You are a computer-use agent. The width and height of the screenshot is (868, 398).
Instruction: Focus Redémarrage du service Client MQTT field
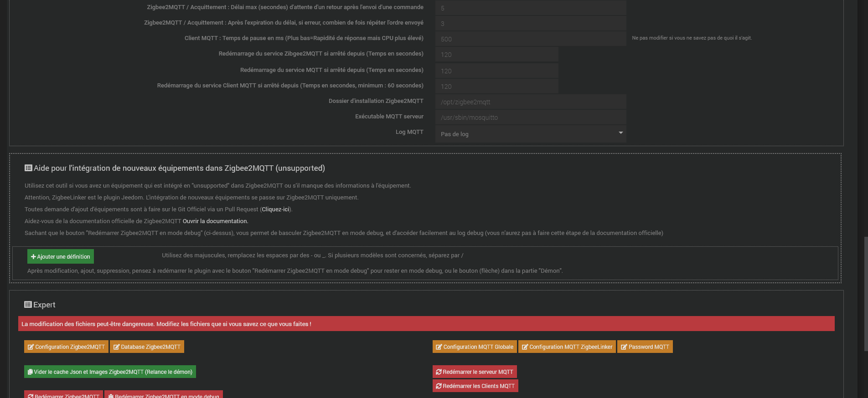point(497,86)
